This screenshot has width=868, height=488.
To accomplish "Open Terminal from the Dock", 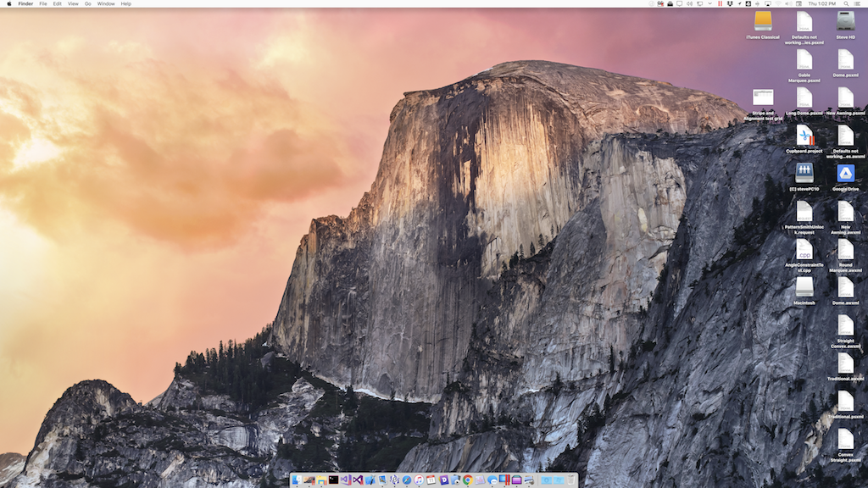I will tap(333, 479).
